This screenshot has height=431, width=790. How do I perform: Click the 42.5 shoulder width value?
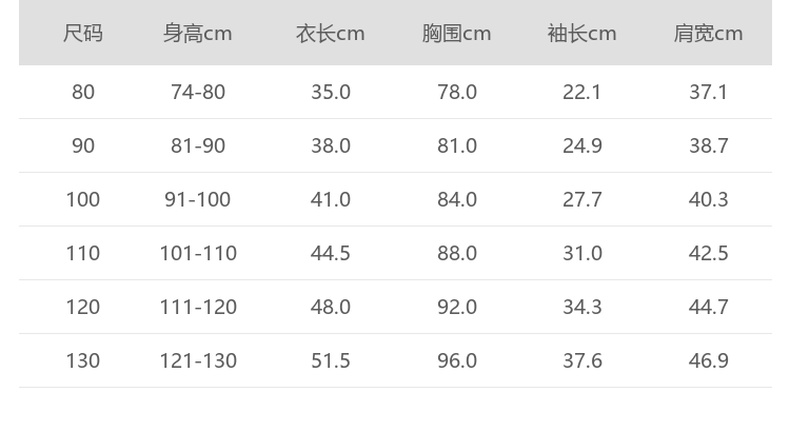[708, 254]
